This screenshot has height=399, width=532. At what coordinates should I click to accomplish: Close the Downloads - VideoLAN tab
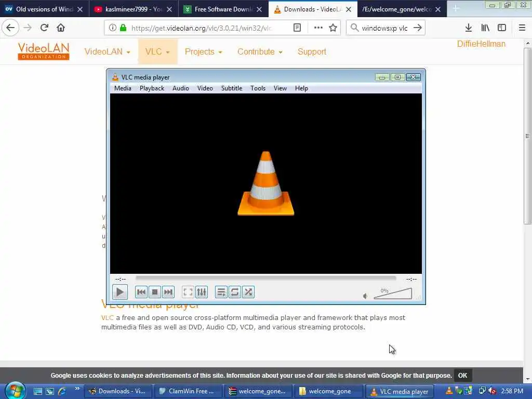[349, 9]
